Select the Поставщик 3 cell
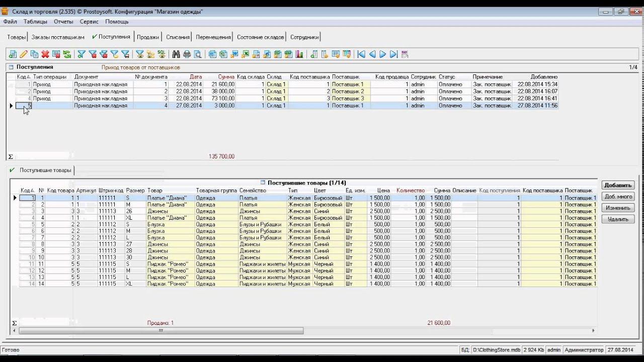Screen dimensions: 644x362 [351, 99]
